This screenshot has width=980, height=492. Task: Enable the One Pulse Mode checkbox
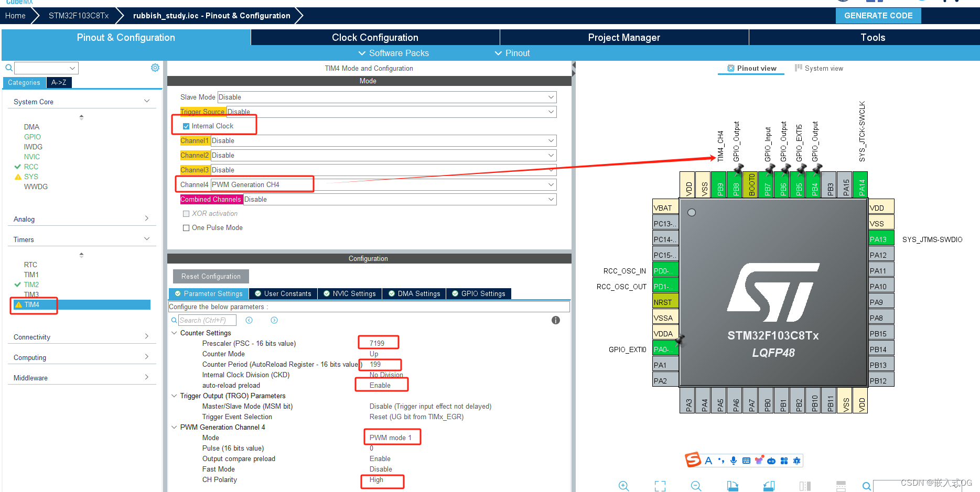point(186,228)
